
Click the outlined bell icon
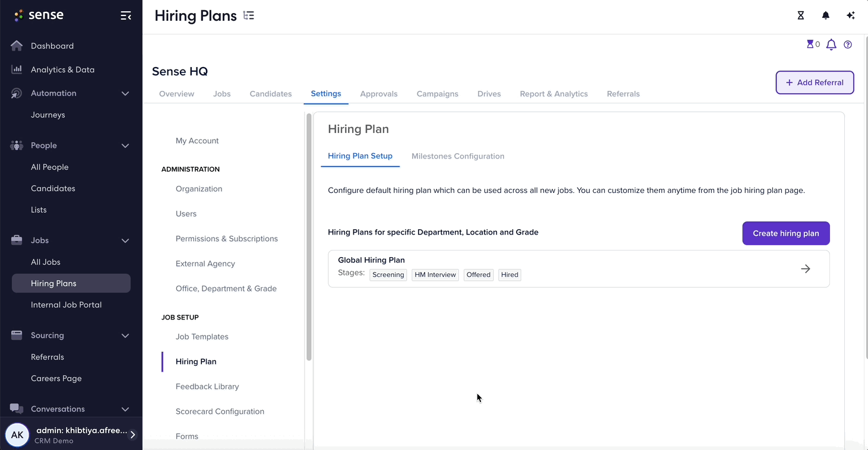pos(831,45)
